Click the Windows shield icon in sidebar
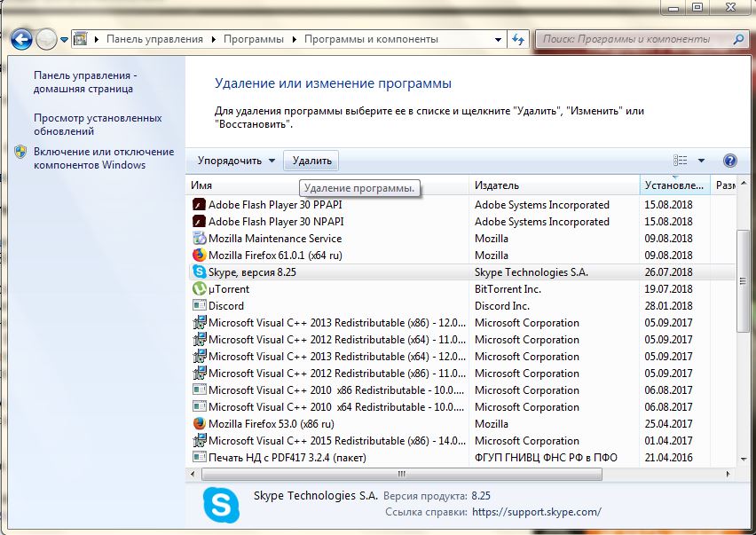Image resolution: width=756 pixels, height=535 pixels. coord(20,153)
